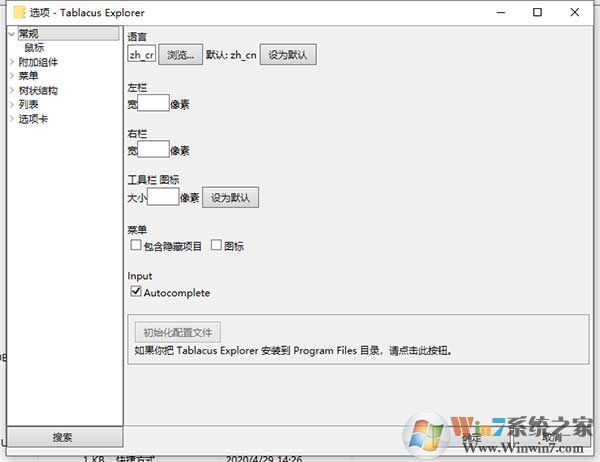
Task: Expand the 附加组件 node arrow
Action: (12, 62)
